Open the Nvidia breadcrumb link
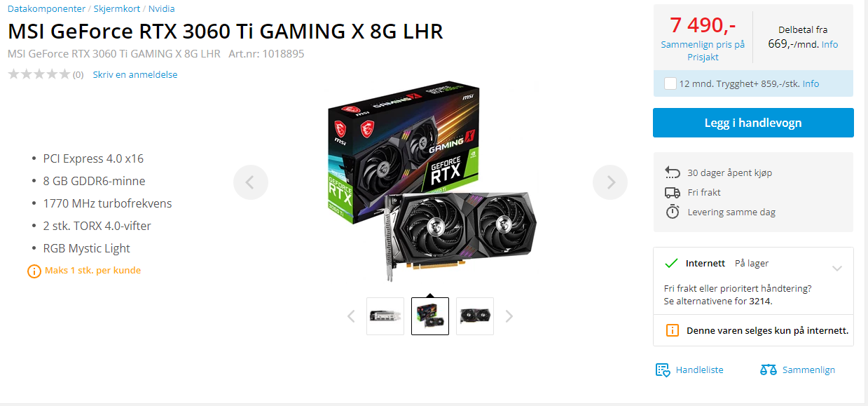The height and width of the screenshot is (406, 868). tap(162, 9)
